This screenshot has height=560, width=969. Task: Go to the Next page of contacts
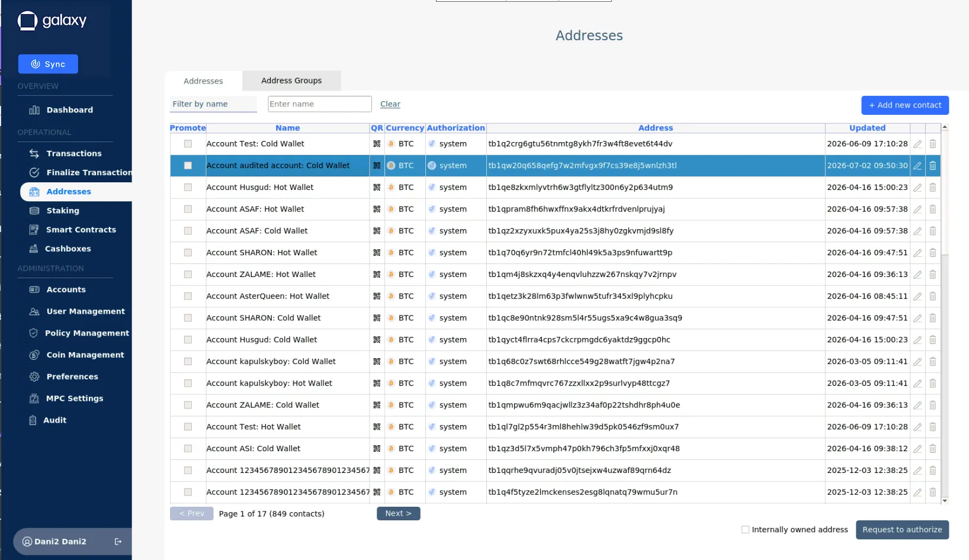click(399, 514)
